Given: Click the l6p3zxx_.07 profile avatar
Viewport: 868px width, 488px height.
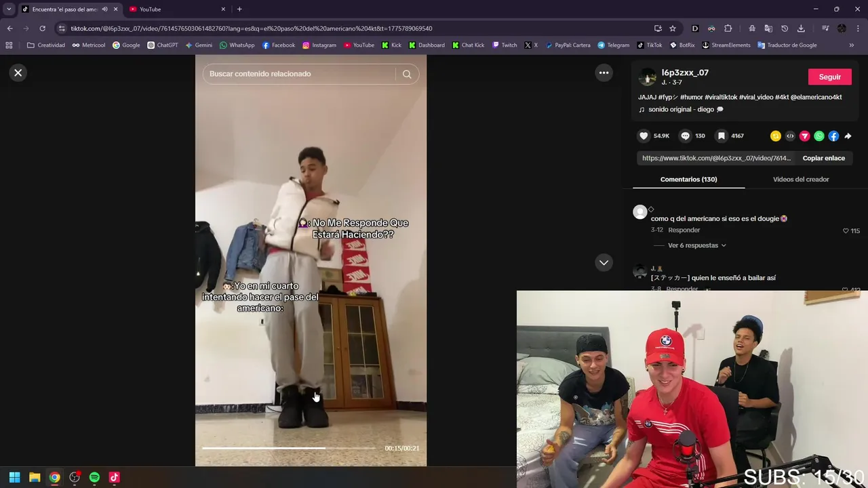Looking at the screenshot, I should tap(648, 77).
